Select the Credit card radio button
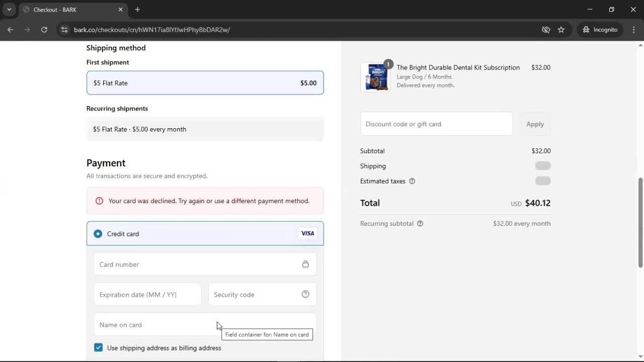The image size is (644, 362). click(x=98, y=234)
